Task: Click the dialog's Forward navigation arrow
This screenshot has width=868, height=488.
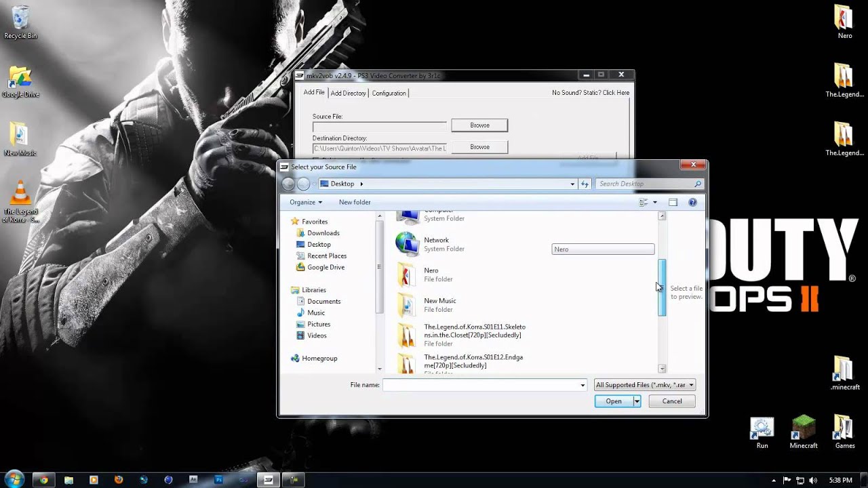Action: click(x=303, y=184)
